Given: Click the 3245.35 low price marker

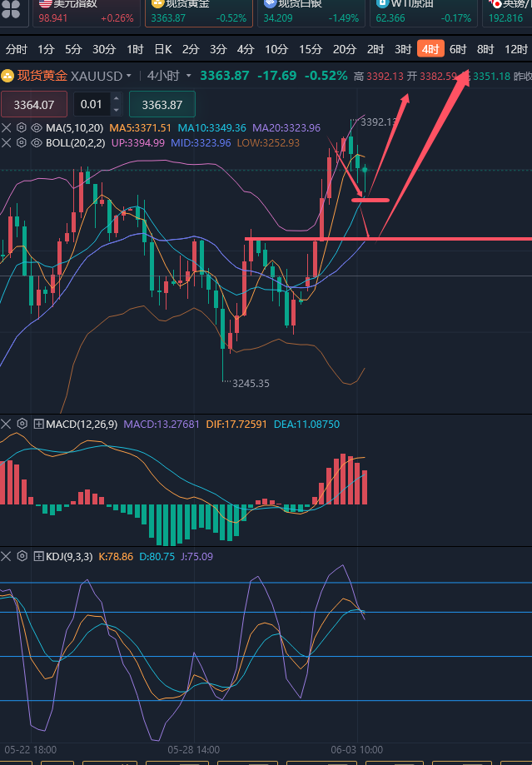Looking at the screenshot, I should tap(251, 384).
